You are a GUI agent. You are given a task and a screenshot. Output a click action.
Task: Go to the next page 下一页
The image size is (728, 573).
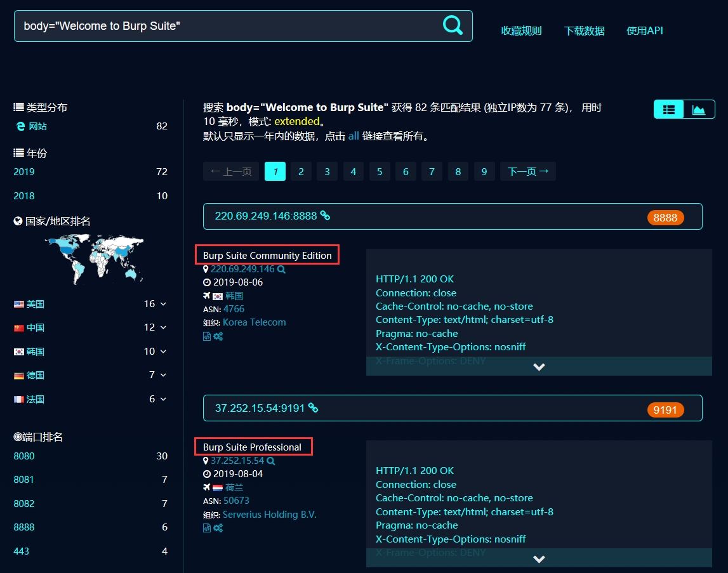point(528,172)
